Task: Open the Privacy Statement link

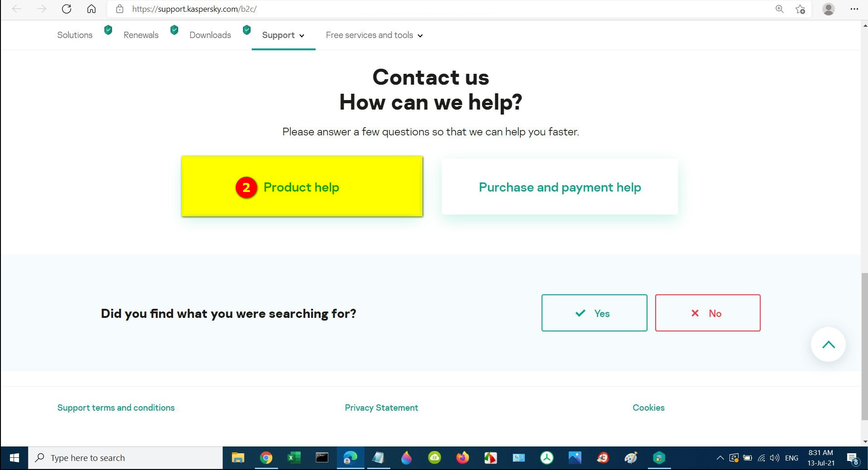Action: coord(381,408)
